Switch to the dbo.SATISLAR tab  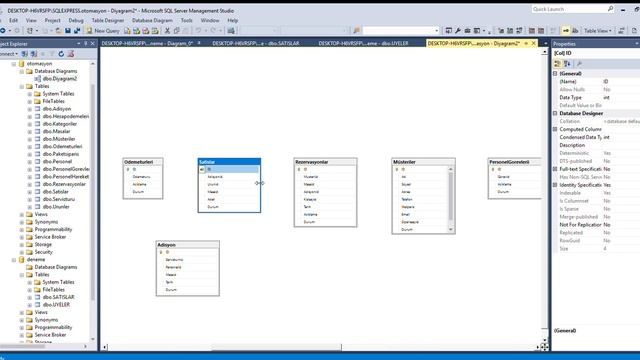pos(256,43)
